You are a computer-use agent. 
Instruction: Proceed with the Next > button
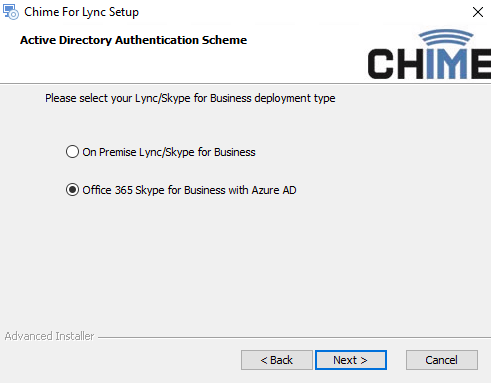coord(351,360)
